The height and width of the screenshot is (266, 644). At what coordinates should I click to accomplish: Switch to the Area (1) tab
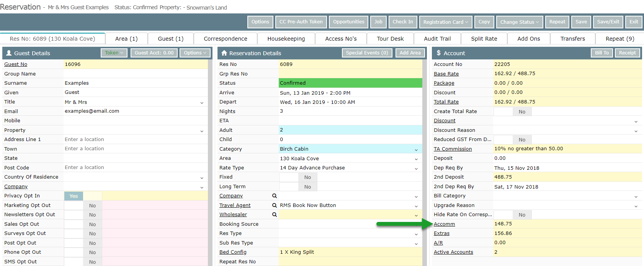point(126,39)
